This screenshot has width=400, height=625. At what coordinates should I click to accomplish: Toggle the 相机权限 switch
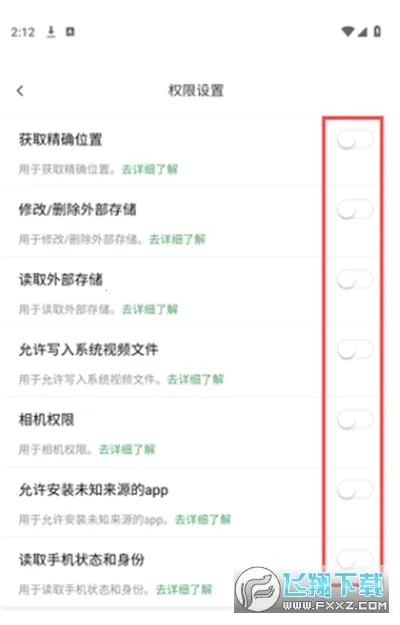point(355,419)
